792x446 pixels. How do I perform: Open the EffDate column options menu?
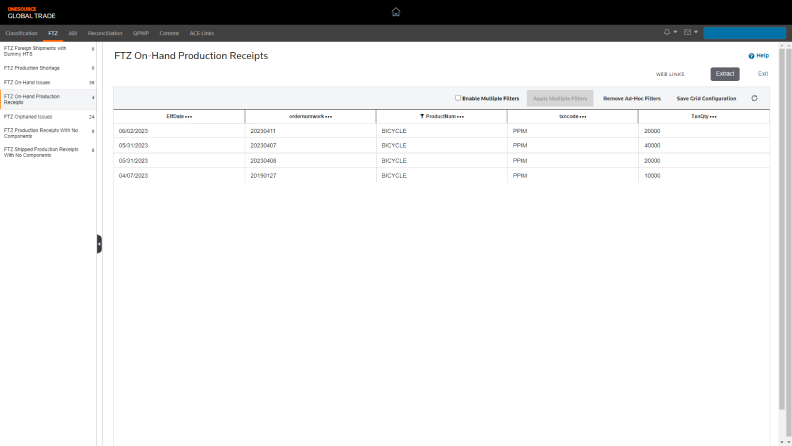188,117
